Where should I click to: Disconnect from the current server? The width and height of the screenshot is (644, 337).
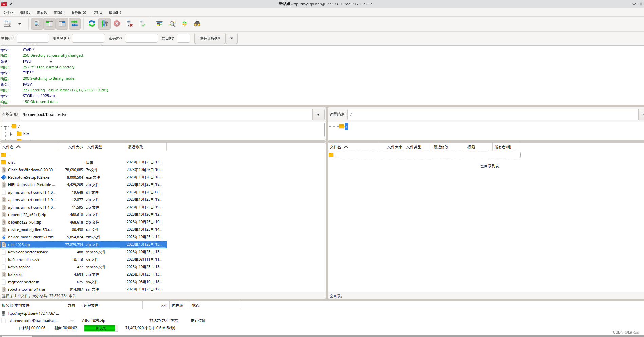[130, 24]
